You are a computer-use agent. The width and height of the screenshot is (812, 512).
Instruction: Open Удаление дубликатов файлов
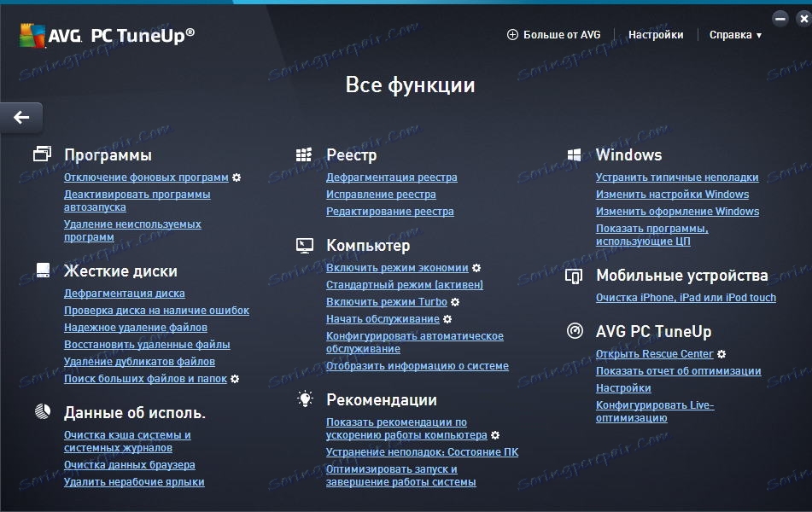[x=139, y=362]
